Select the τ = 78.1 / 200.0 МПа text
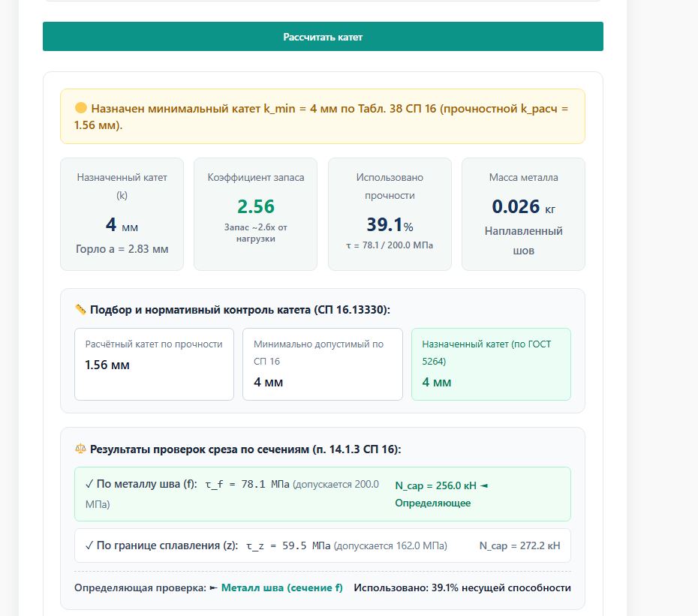This screenshot has height=616, width=698. (390, 245)
